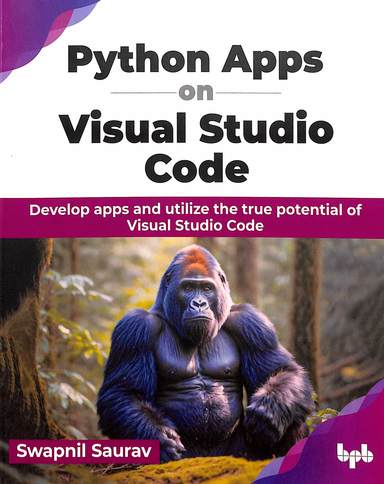Click the title word 'Code'

197,167
